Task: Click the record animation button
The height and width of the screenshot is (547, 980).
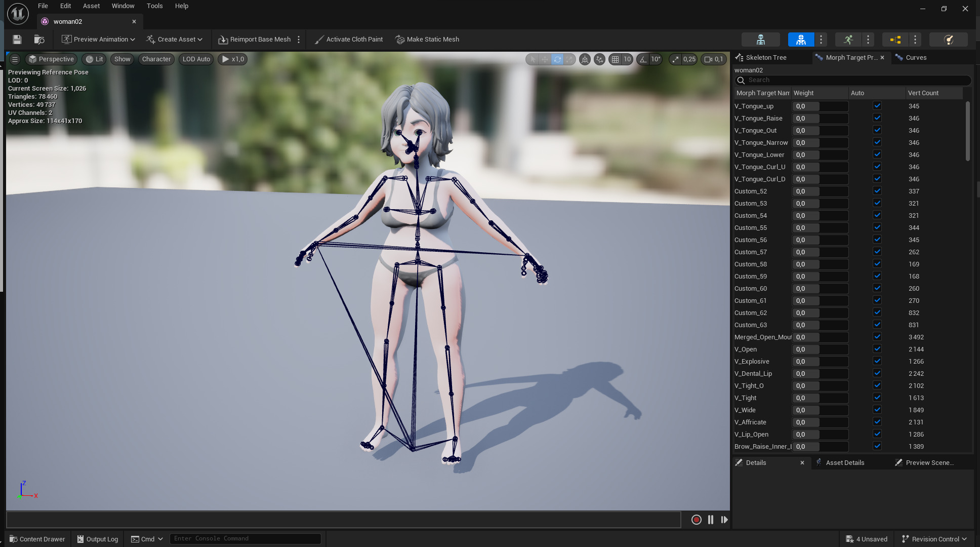Action: [696, 520]
